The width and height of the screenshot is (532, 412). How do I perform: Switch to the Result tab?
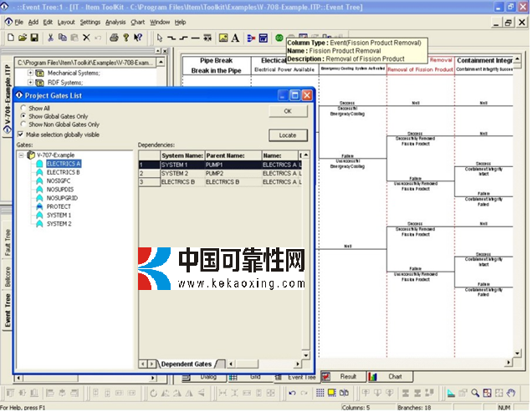click(344, 377)
